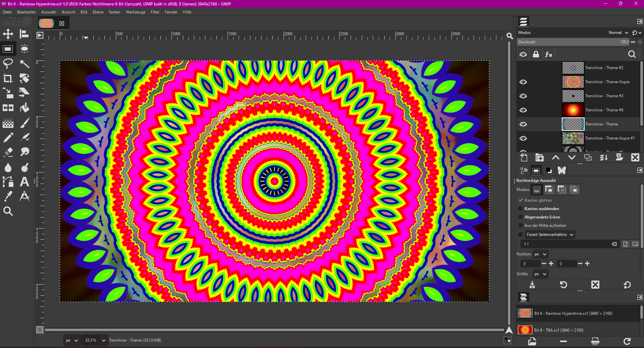Open the Größe unit px dropdown

[540, 274]
